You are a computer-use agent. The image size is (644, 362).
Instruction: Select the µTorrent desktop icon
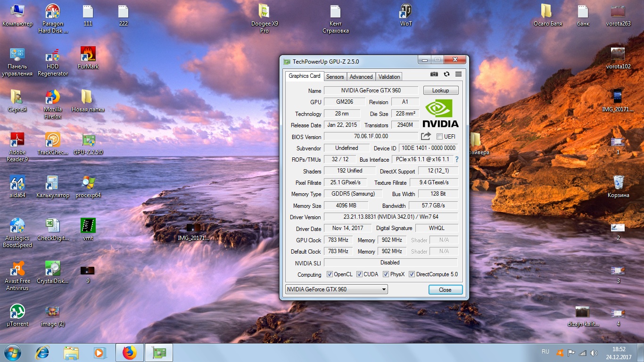[x=17, y=315]
